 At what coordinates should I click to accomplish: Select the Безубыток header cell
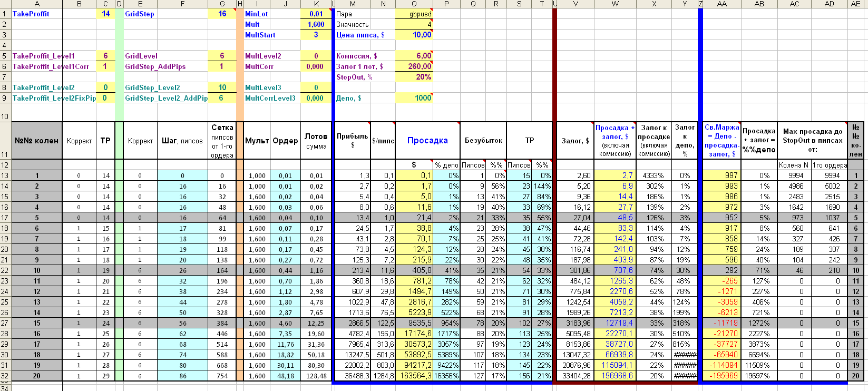click(483, 141)
